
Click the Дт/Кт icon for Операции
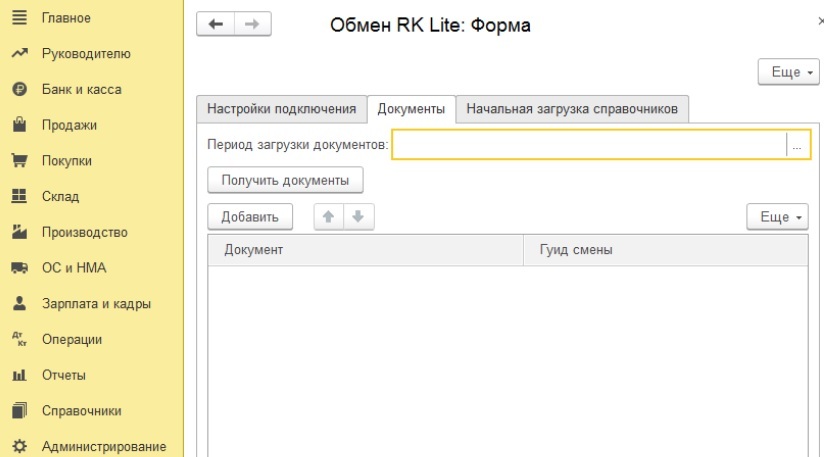tap(20, 339)
